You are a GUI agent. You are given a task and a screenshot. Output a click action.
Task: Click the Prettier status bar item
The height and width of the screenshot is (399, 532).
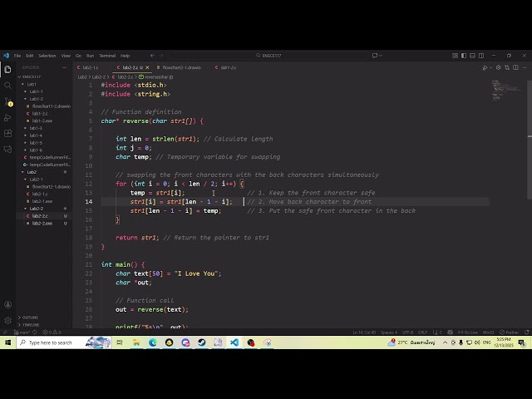510,332
